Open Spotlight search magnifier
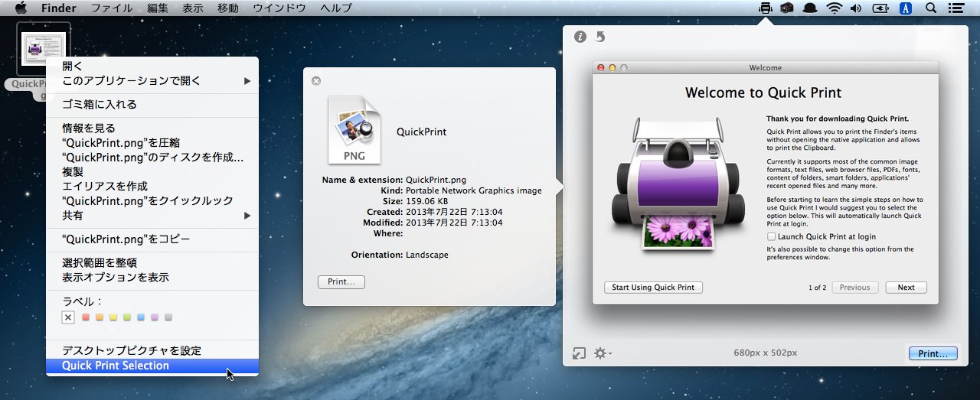 click(x=931, y=8)
